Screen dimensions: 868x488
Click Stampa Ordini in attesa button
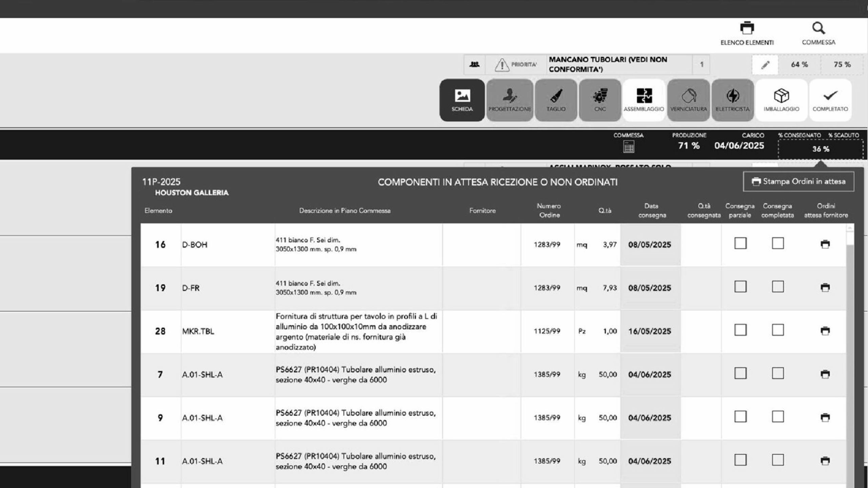click(798, 182)
